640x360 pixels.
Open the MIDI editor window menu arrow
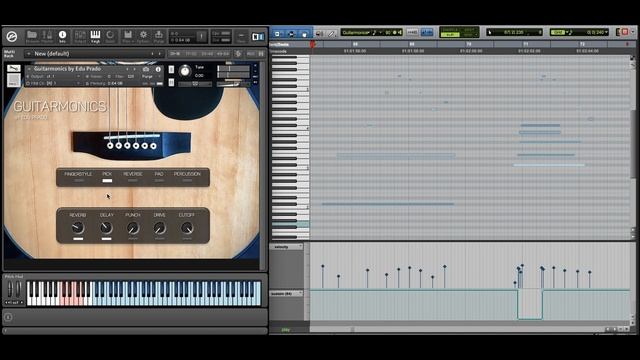tap(633, 32)
